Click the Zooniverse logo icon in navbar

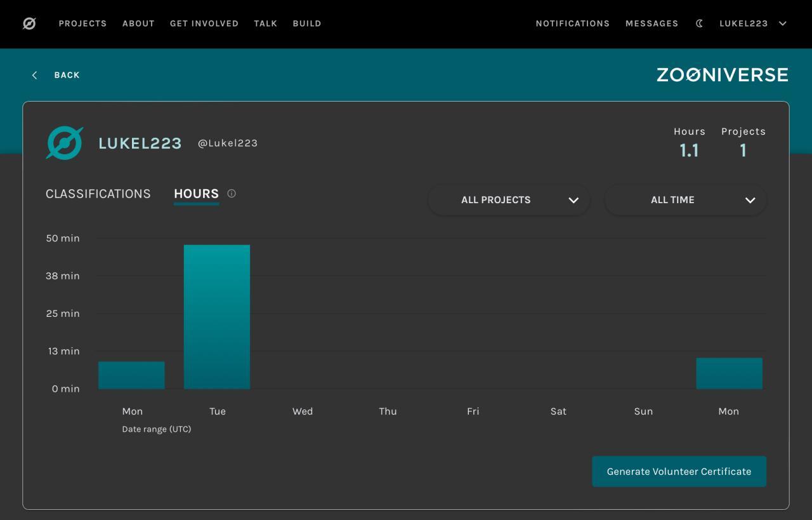point(29,23)
